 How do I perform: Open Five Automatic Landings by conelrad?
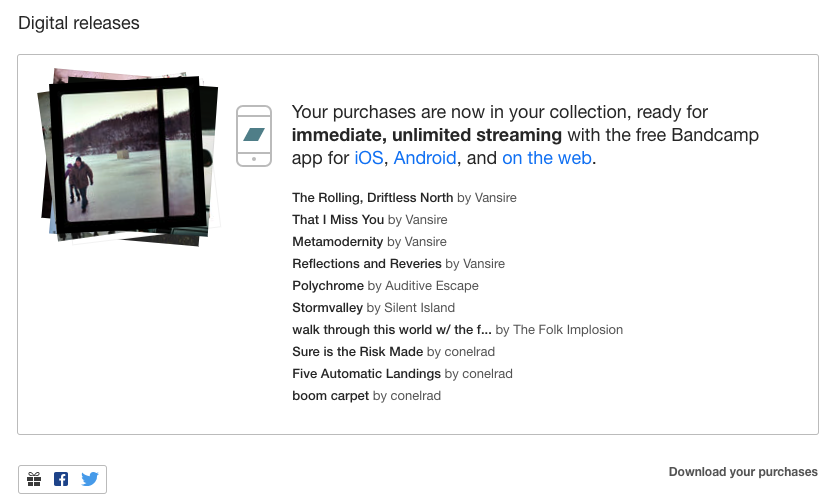point(366,373)
